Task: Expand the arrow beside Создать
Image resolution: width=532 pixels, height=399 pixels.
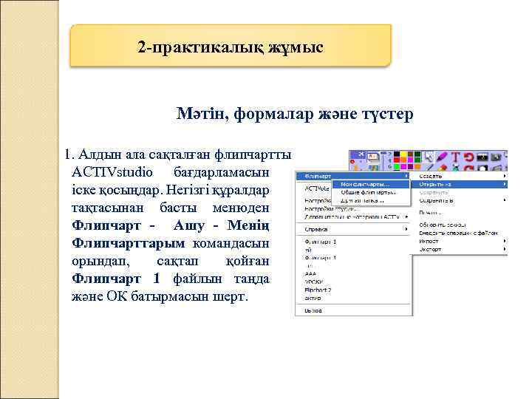Action: pyautogui.click(x=505, y=176)
